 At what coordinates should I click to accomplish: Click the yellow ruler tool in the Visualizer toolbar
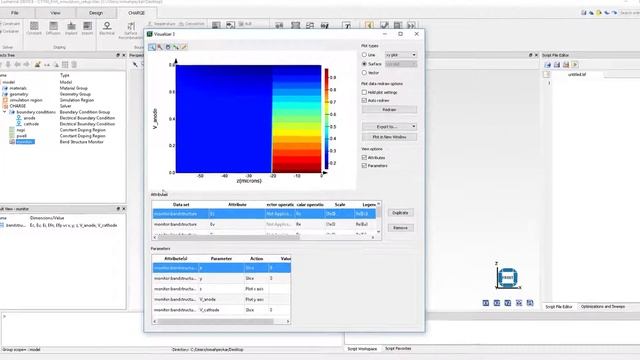coord(184,47)
